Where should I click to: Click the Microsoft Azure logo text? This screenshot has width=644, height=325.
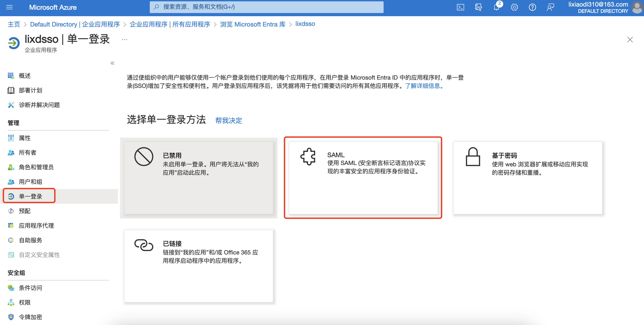[53, 7]
